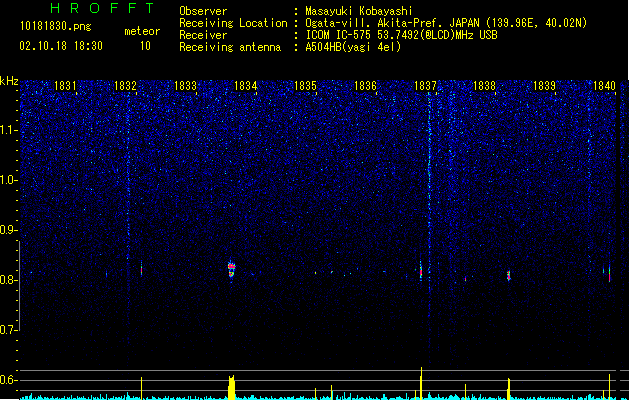Click the HROFFT title text
This screenshot has width=629, height=400.
pyautogui.click(x=102, y=8)
